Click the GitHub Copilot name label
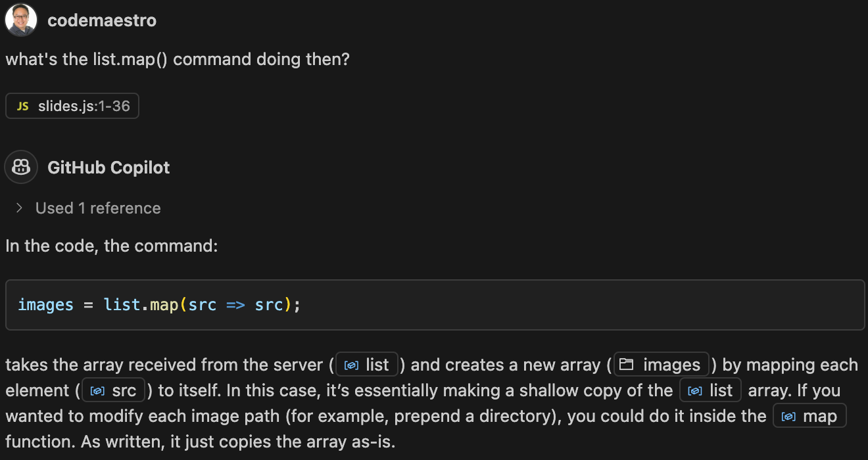 point(108,168)
